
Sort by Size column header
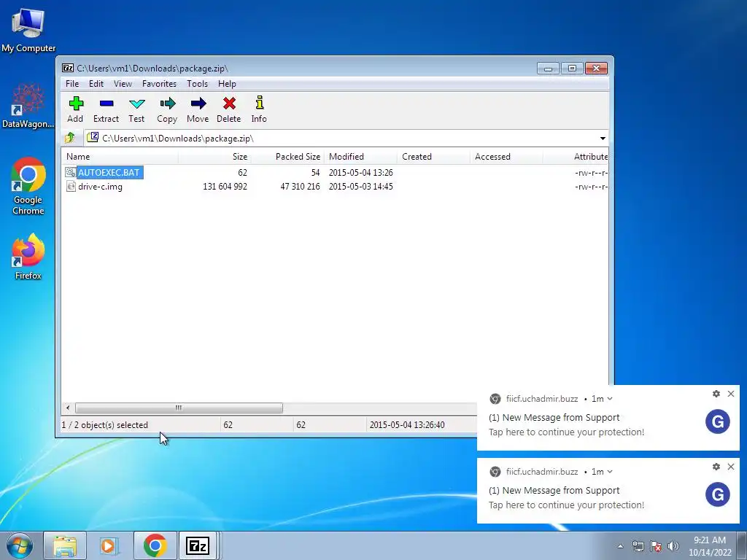point(215,157)
